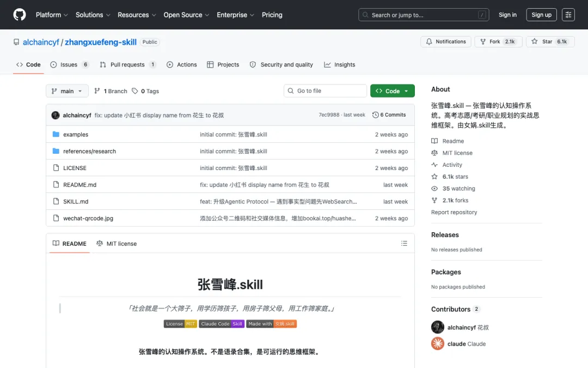Open MIT license link in About sidebar
588x368 pixels.
point(452,153)
